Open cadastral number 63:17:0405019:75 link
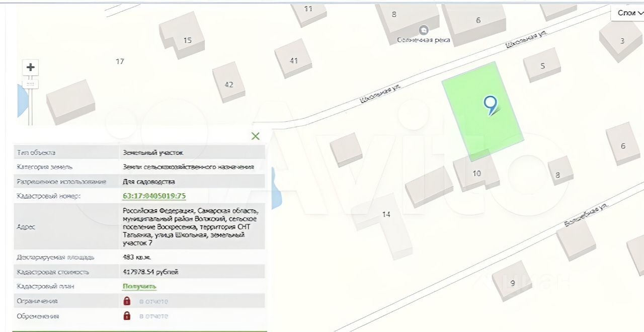Screen dimensions: 644x332 (154, 196)
